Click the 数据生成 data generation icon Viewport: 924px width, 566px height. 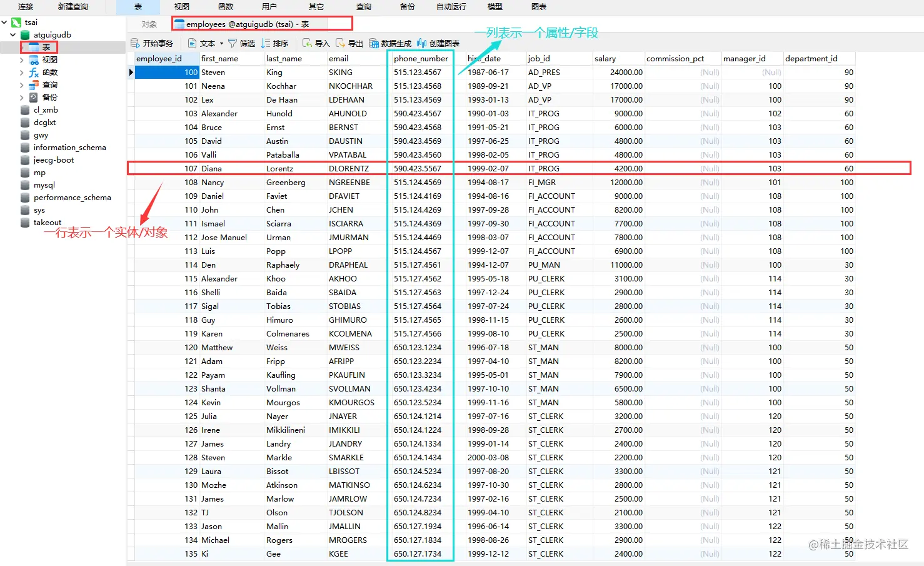[x=374, y=43]
